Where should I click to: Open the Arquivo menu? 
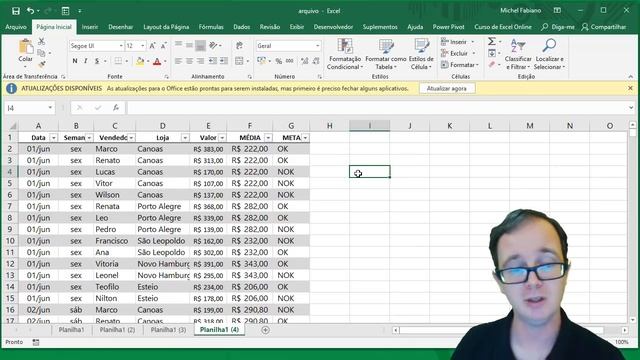[x=16, y=27]
